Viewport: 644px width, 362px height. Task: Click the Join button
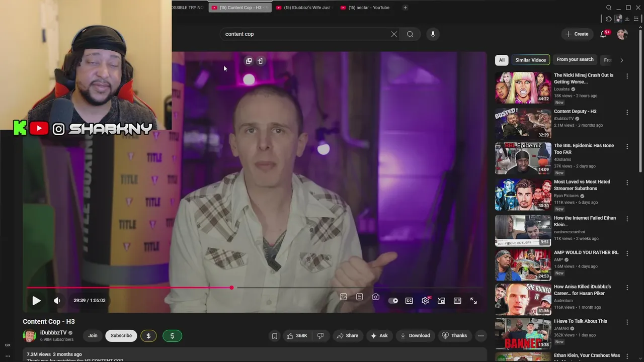tap(93, 336)
